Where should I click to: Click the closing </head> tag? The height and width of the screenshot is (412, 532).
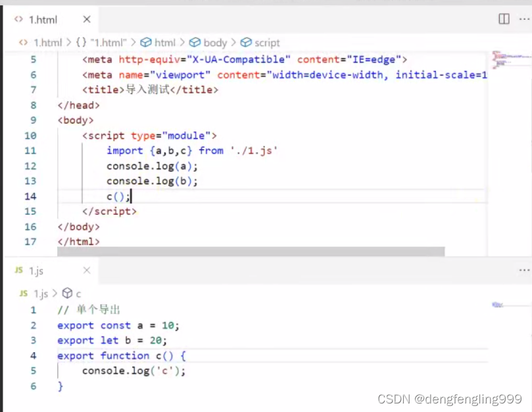79,105
